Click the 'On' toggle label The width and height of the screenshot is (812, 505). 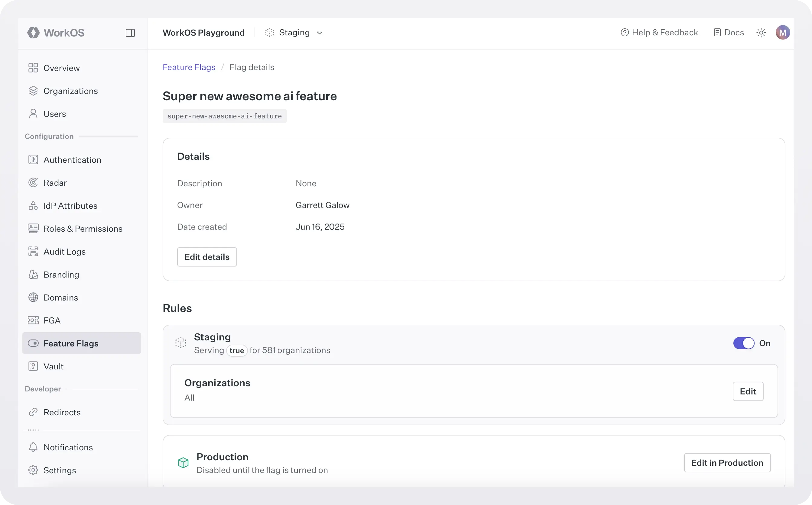click(765, 343)
